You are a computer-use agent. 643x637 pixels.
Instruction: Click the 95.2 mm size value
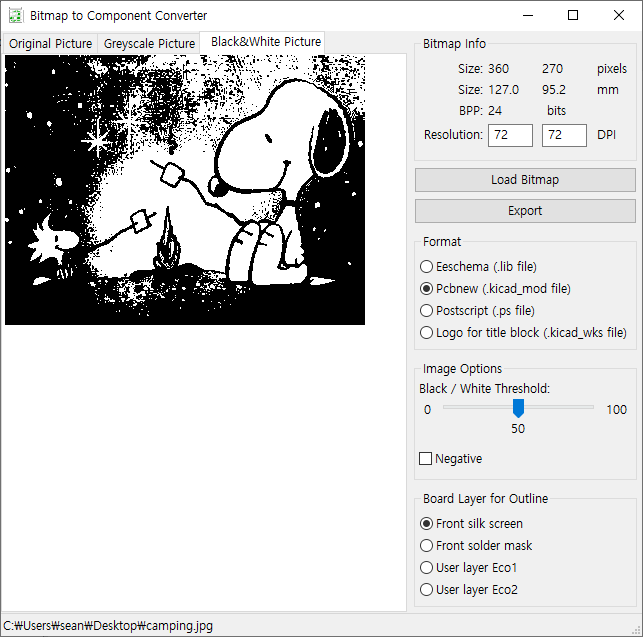click(x=554, y=90)
